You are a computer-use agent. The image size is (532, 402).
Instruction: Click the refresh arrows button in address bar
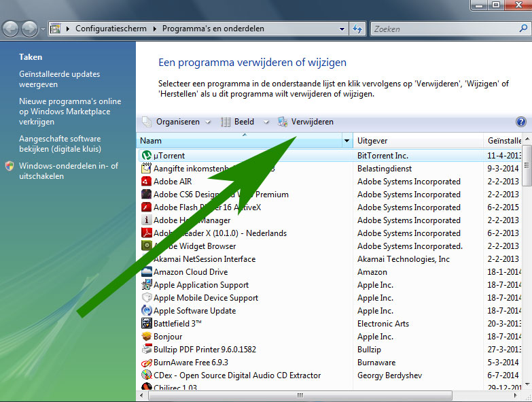357,29
